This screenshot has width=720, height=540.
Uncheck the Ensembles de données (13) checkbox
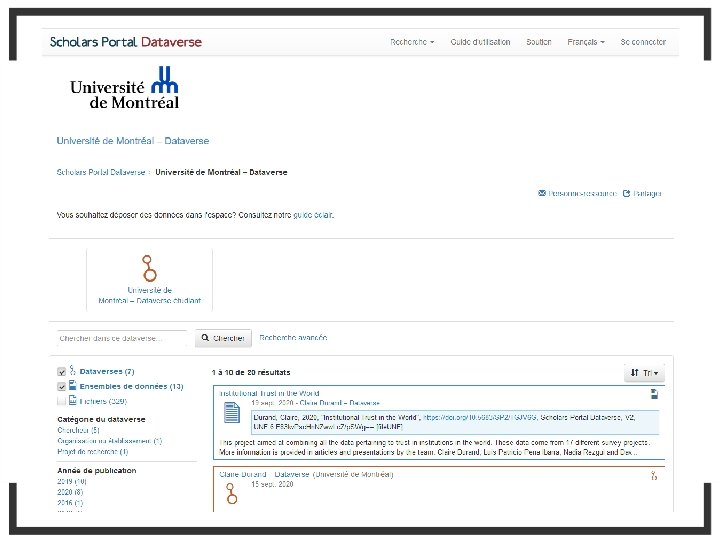coord(62,386)
